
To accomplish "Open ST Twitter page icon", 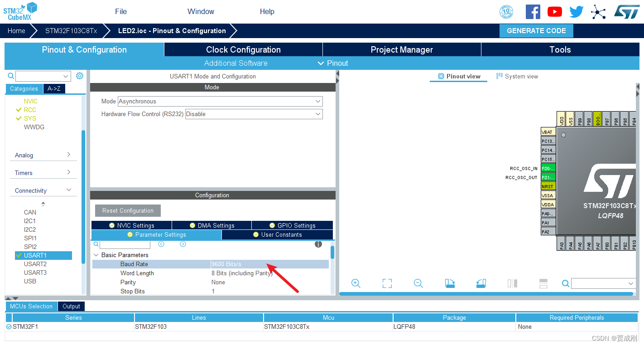I will point(576,12).
